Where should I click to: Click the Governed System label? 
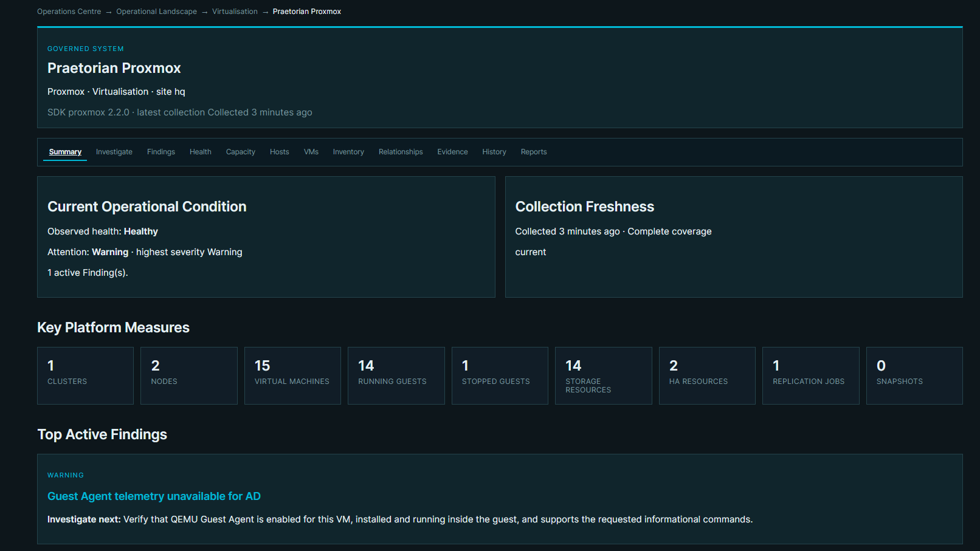pos(86,49)
